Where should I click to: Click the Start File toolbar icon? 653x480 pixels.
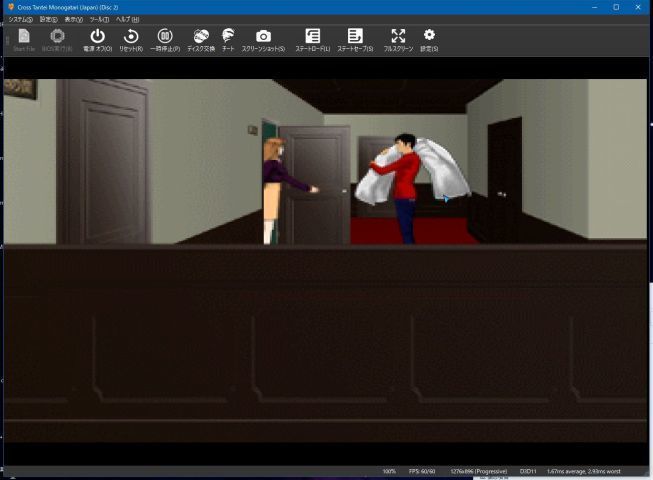coord(24,40)
